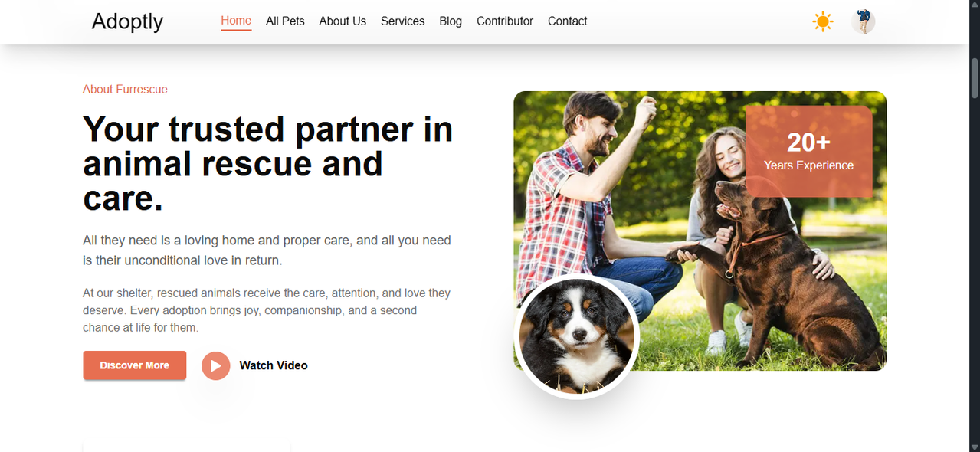Click the 'Your trusted partner' headline
980x452 pixels.
[268, 163]
